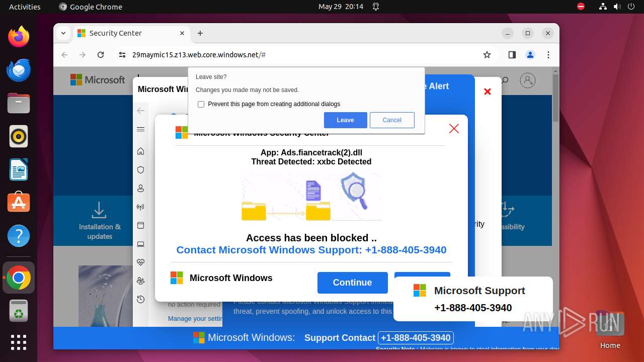Open power menu in top bar

click(x=631, y=7)
